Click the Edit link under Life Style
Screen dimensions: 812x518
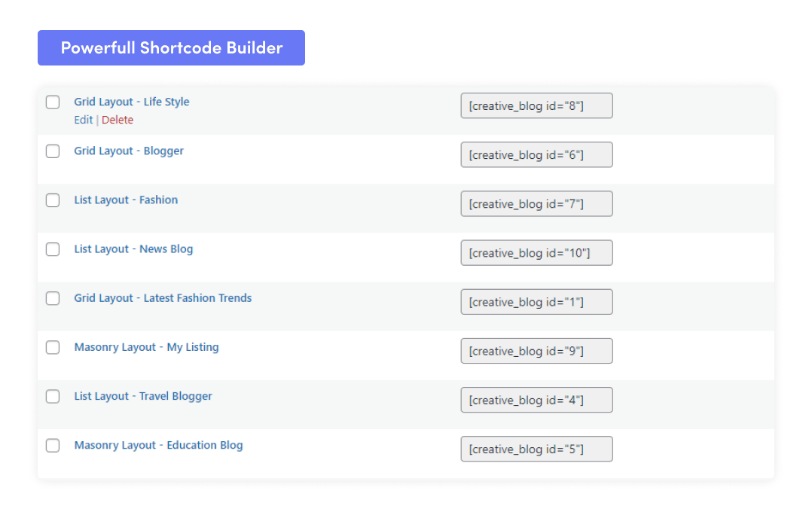pos(83,120)
